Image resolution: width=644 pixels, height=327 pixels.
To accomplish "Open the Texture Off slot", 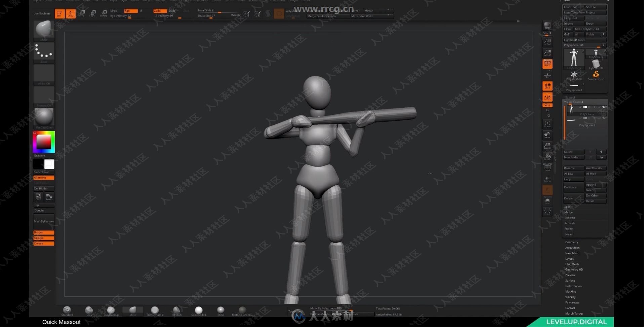I will point(44,96).
